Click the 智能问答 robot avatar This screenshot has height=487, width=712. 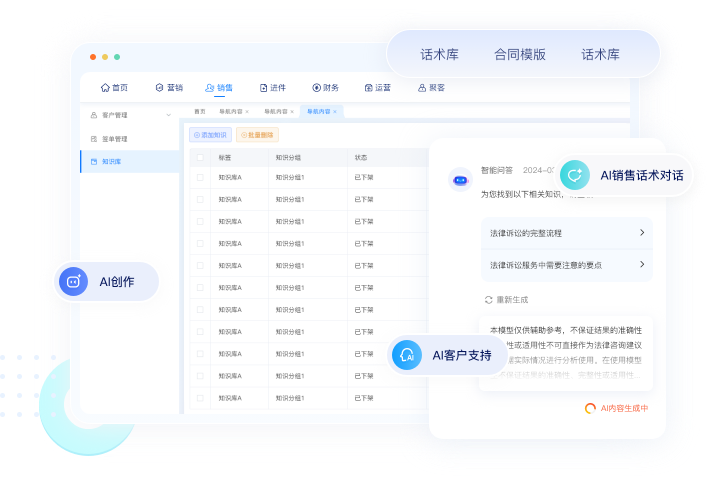click(x=460, y=180)
